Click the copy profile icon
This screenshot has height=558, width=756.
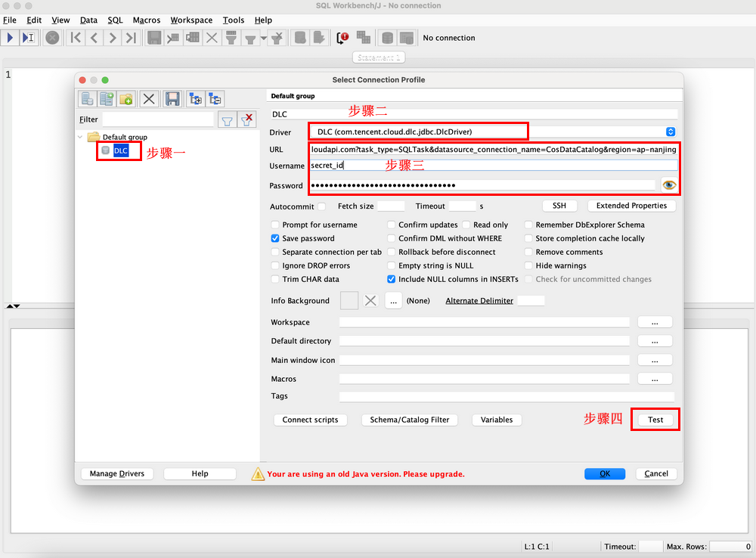107,99
